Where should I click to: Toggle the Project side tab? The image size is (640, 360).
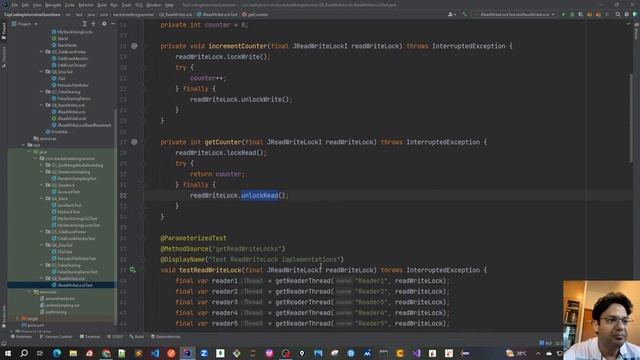point(4,31)
